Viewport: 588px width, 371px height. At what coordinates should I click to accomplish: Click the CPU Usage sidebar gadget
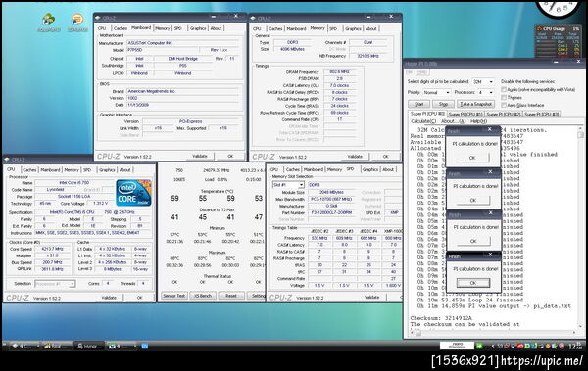(x=558, y=41)
